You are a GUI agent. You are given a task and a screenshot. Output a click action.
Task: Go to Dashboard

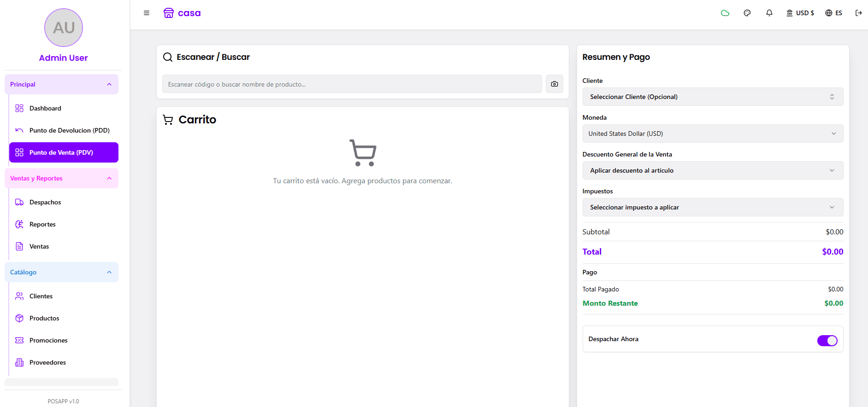point(64,108)
